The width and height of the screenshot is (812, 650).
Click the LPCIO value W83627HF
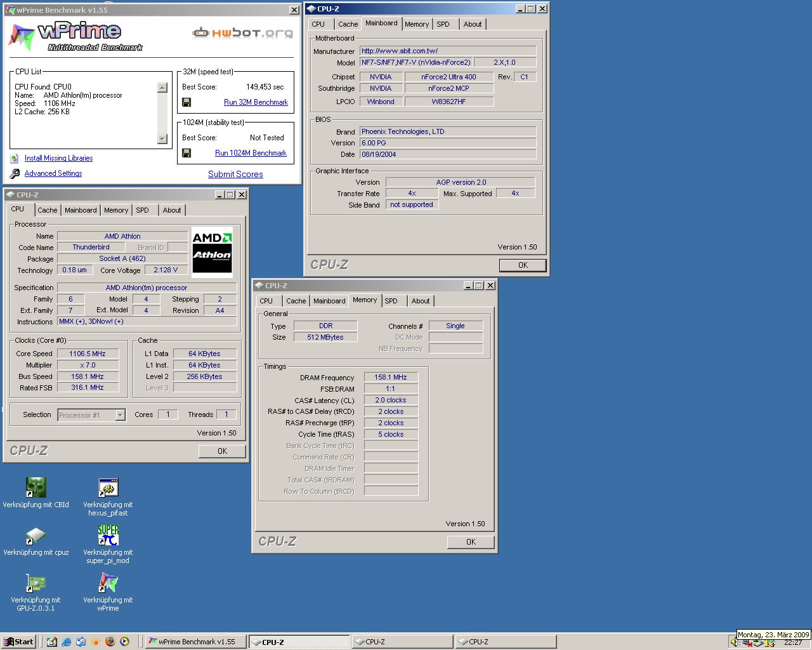(449, 102)
